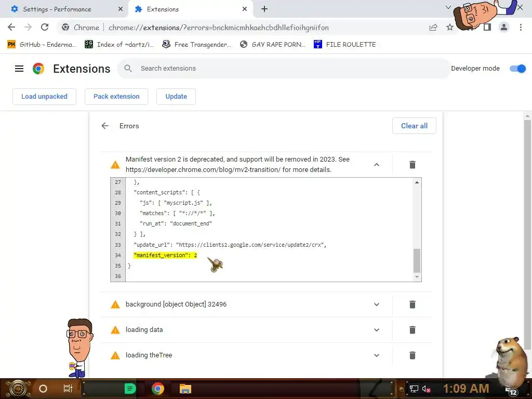The image size is (532, 399).
Task: Open Task View on taskbar
Action: (x=68, y=389)
